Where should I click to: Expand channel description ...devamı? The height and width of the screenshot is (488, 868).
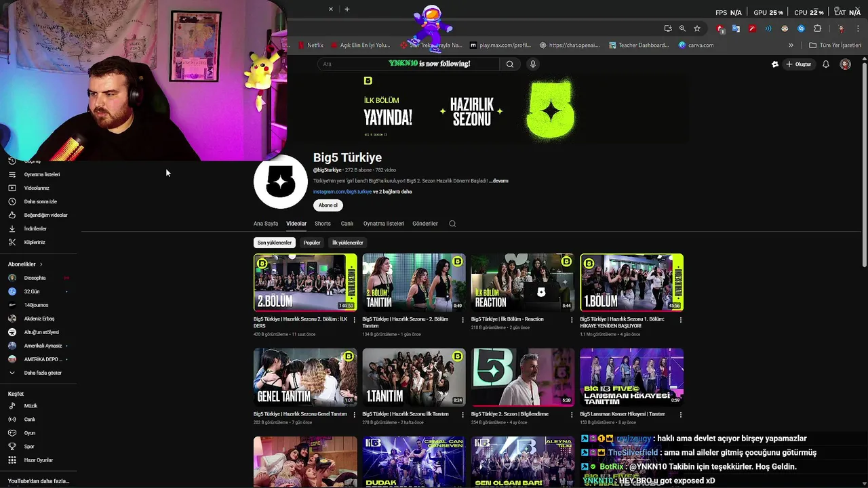pyautogui.click(x=499, y=181)
